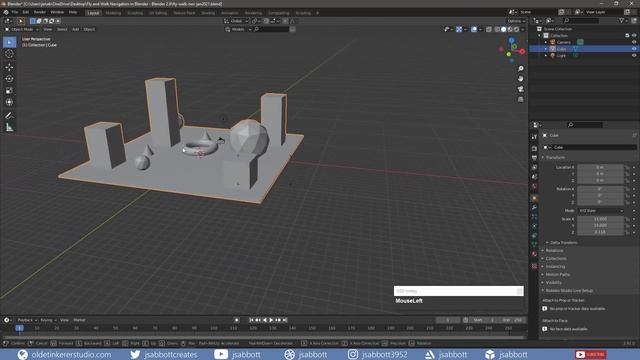Jump to the timeline start frame
Image resolution: width=640 pixels, height=360 pixels.
pyautogui.click(x=251, y=320)
